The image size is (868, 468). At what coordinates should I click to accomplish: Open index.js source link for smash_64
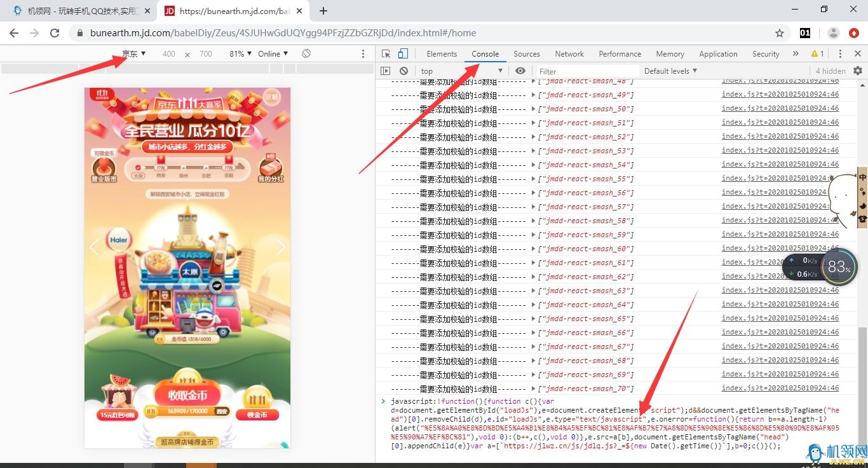coord(780,304)
